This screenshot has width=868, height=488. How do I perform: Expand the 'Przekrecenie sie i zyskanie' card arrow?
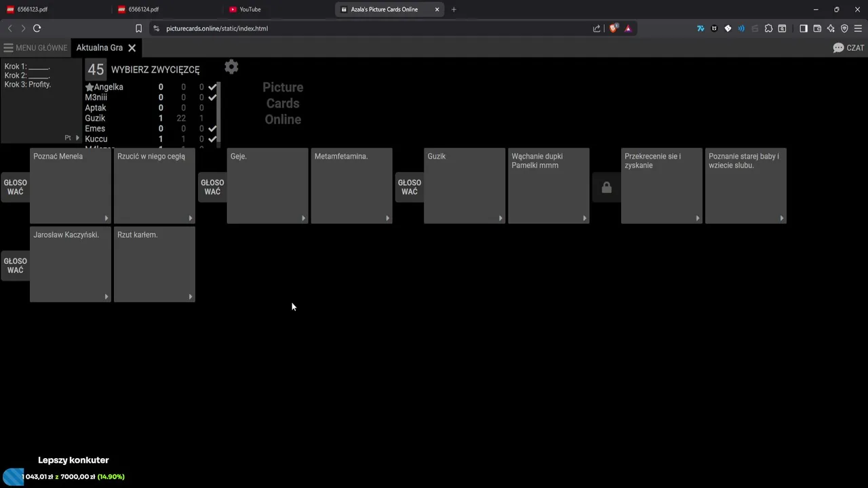(698, 218)
